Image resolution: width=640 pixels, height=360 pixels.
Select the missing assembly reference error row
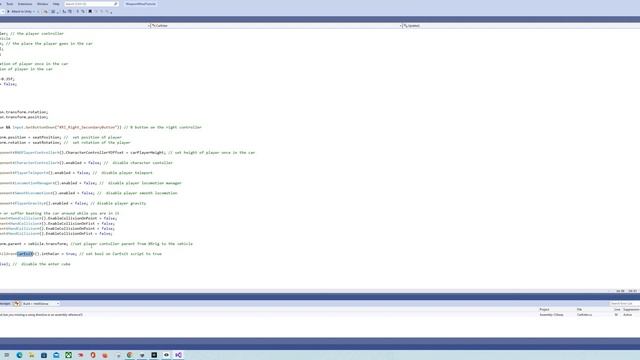click(320, 315)
